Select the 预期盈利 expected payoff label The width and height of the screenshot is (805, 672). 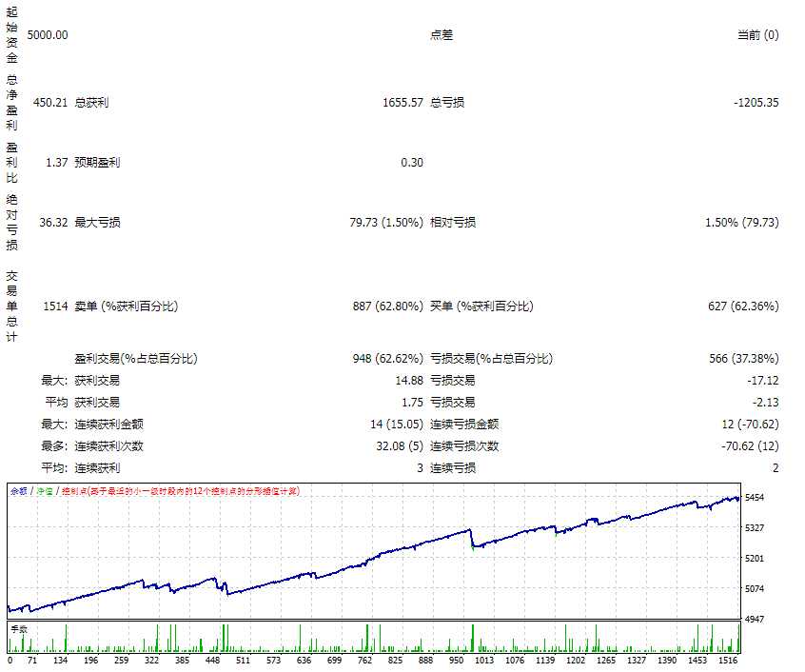(x=97, y=162)
